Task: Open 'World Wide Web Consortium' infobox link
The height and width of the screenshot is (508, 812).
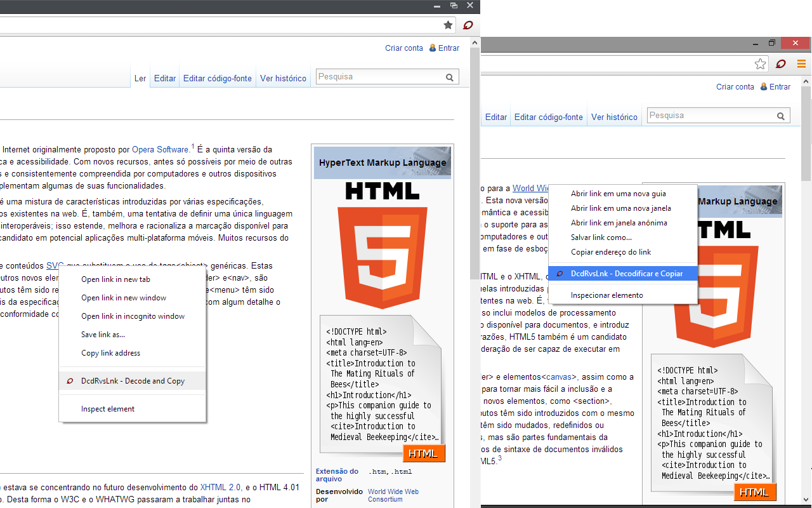Action: (x=393, y=495)
